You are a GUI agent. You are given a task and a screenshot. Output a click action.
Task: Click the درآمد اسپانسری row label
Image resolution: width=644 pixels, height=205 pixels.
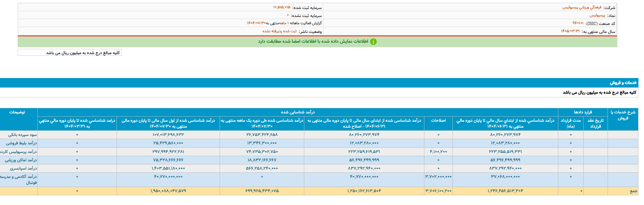point(23,168)
